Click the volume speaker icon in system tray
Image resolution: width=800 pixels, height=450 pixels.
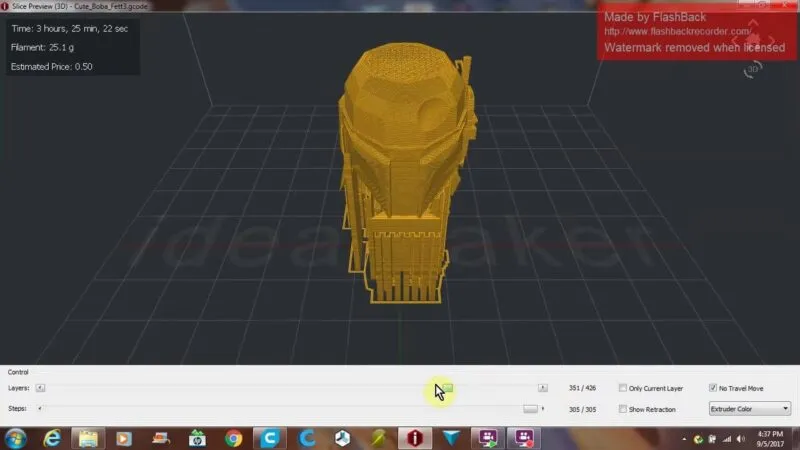point(741,438)
